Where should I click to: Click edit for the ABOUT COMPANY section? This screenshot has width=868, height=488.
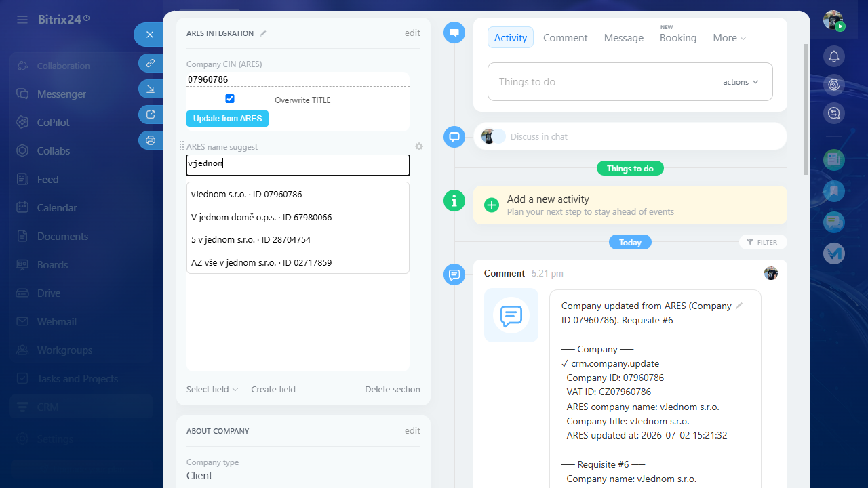click(x=412, y=431)
